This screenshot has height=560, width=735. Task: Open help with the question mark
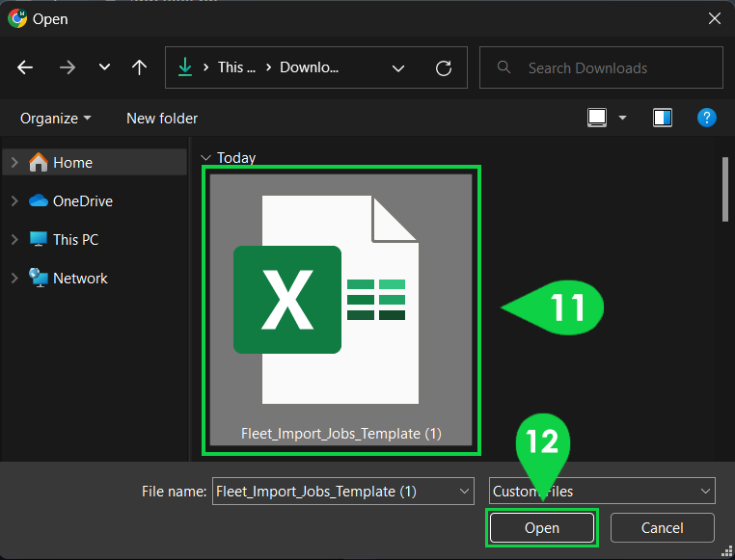(706, 118)
